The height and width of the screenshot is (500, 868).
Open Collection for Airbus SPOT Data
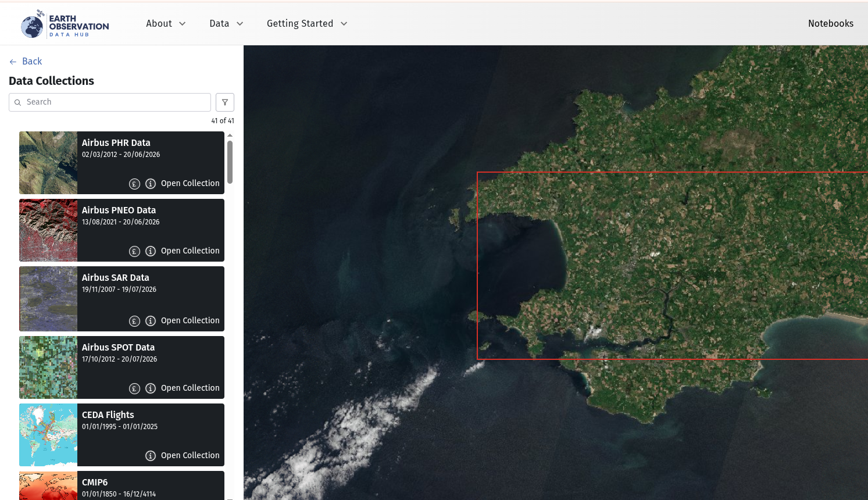190,388
